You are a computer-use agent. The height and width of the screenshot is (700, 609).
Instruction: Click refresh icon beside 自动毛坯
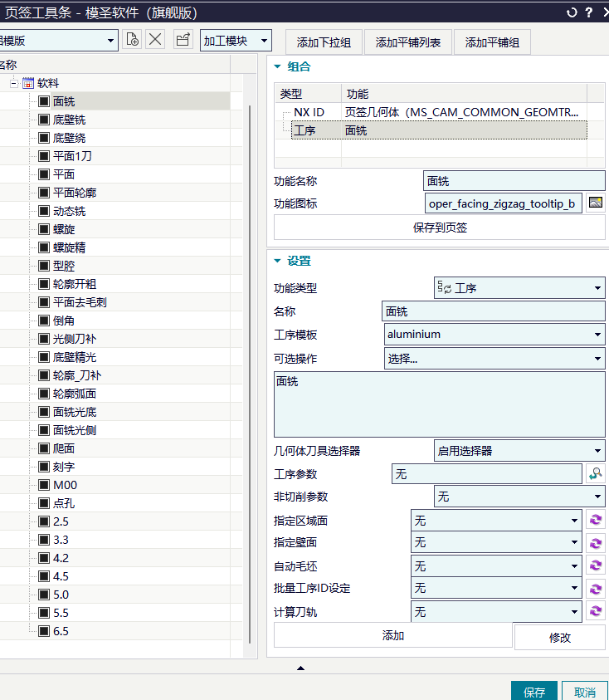596,565
